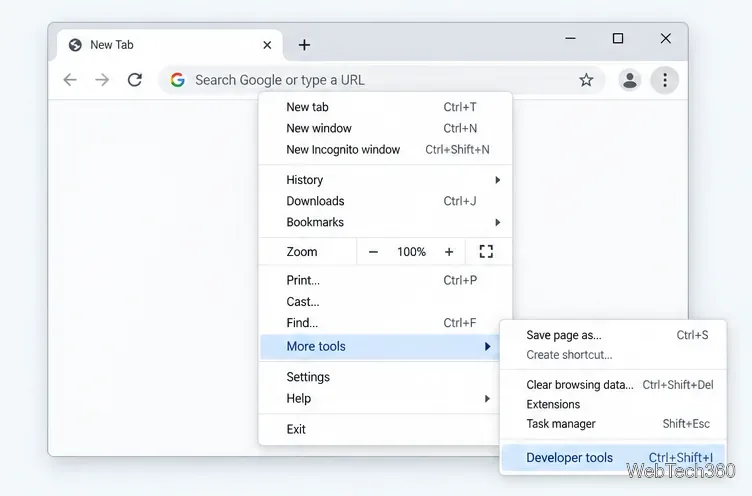The image size is (752, 496).
Task: Open Extensions from the submenu
Action: 613,404
